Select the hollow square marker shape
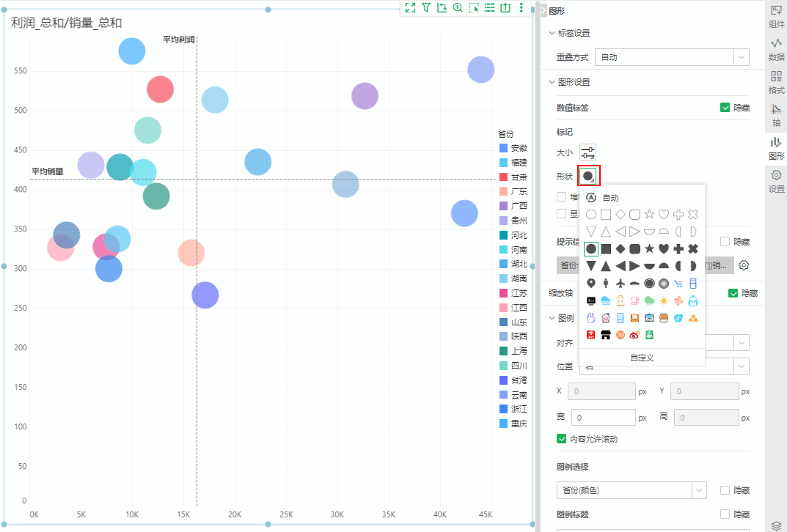This screenshot has width=787, height=532. [x=606, y=215]
